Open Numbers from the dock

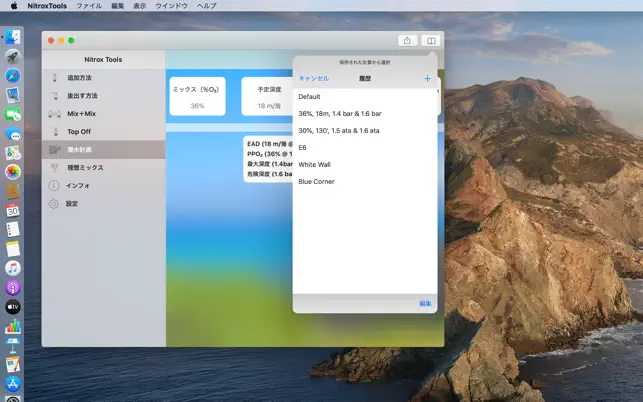point(13,326)
